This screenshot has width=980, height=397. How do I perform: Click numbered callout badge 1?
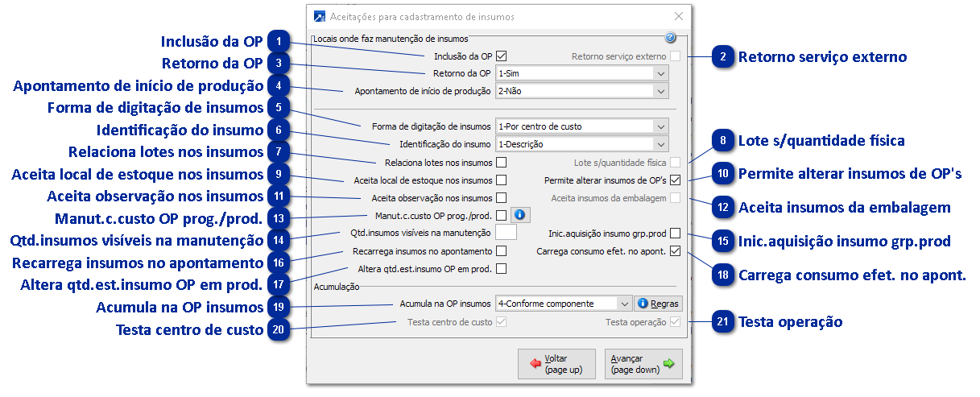[278, 42]
